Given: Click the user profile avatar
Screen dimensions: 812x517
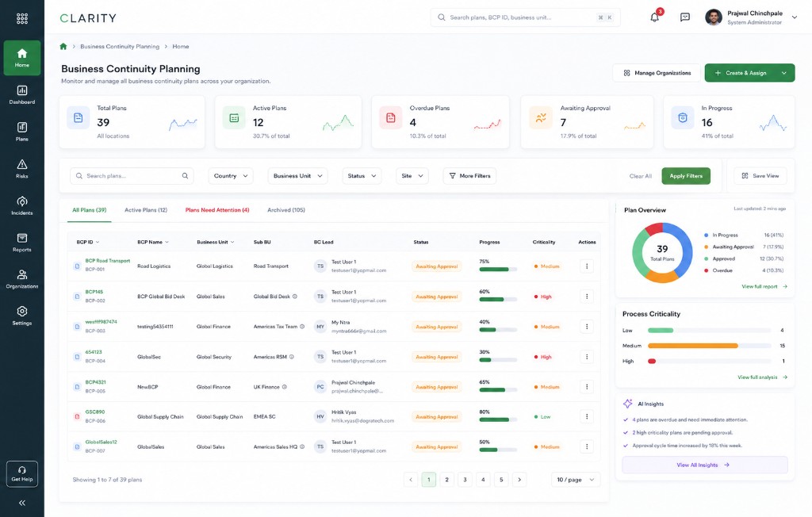Looking at the screenshot, I should point(713,17).
